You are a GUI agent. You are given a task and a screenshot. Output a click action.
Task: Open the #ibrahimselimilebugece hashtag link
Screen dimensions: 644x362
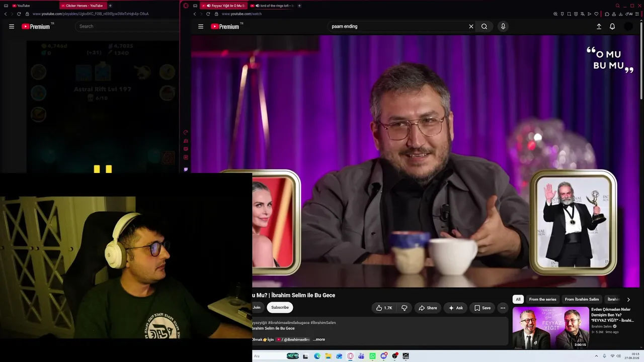tap(288, 323)
